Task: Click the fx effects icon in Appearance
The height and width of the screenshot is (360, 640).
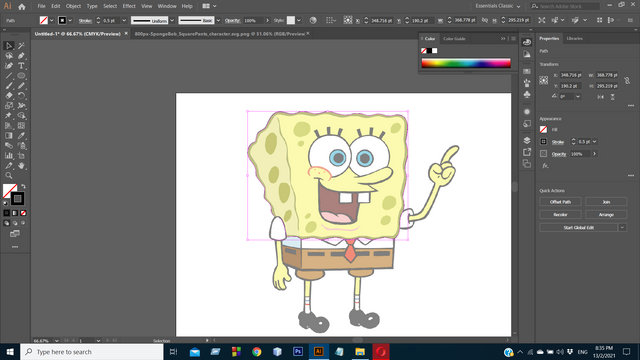Action: pos(545,166)
